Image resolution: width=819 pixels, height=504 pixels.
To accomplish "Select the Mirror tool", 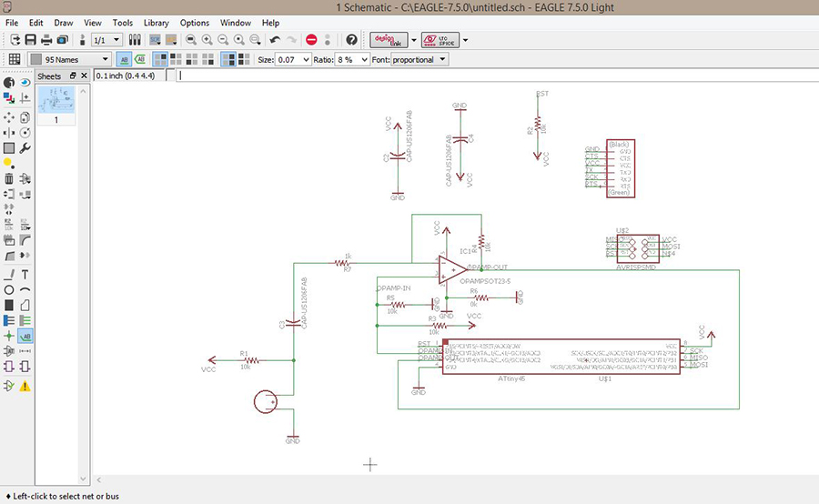I will (x=9, y=133).
